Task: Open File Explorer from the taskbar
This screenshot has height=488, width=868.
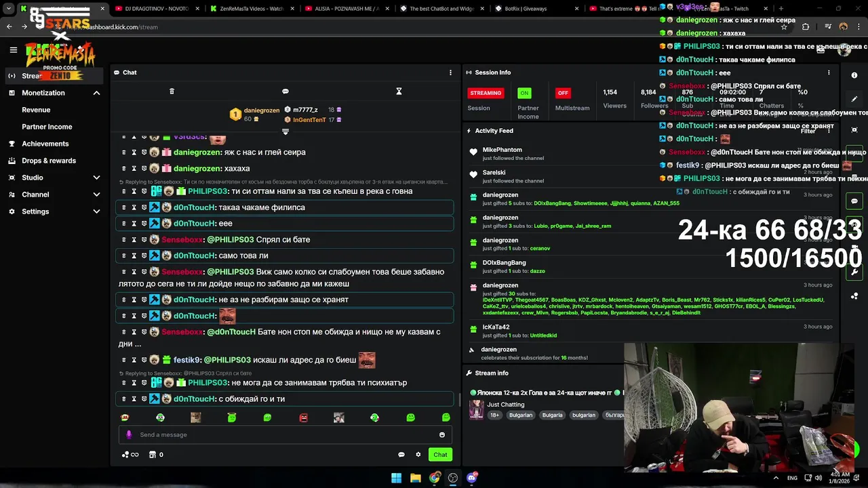Action: tap(416, 478)
